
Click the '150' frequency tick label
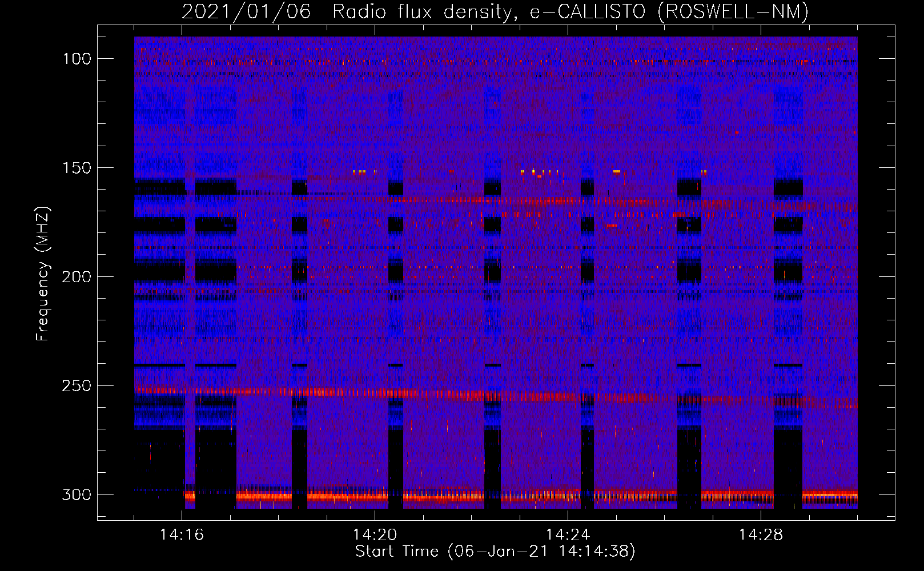[x=76, y=168]
